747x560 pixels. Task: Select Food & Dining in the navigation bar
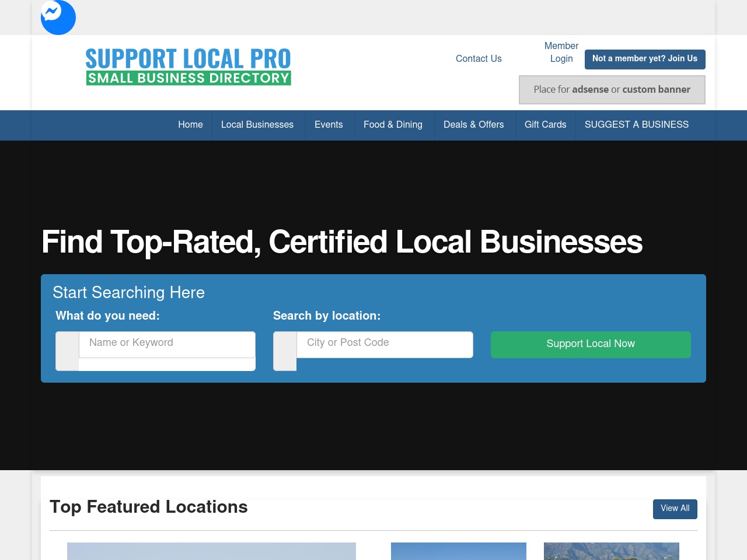pos(393,125)
